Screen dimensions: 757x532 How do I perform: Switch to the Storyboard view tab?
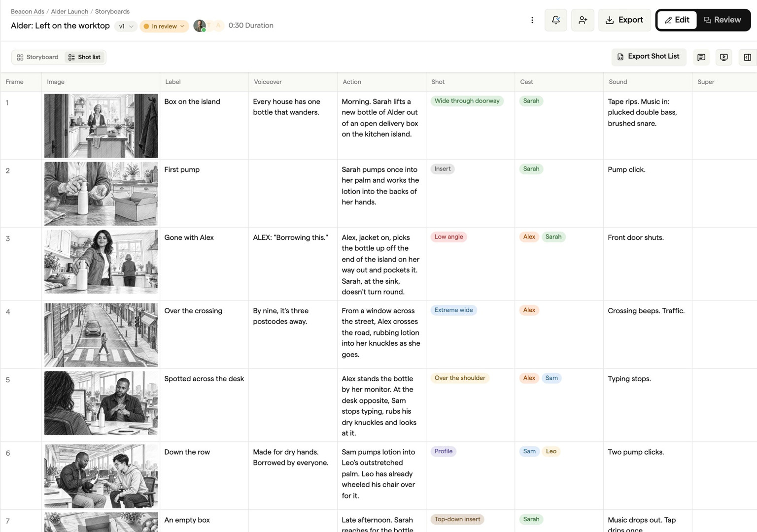pyautogui.click(x=37, y=57)
